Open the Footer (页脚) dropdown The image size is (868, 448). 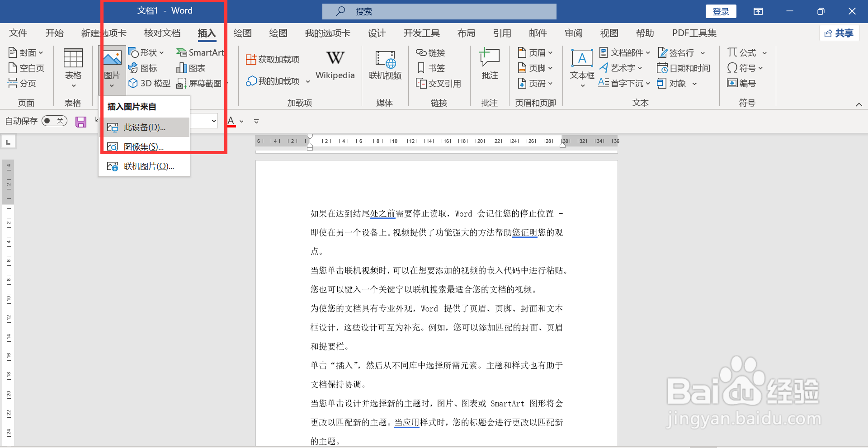[535, 68]
